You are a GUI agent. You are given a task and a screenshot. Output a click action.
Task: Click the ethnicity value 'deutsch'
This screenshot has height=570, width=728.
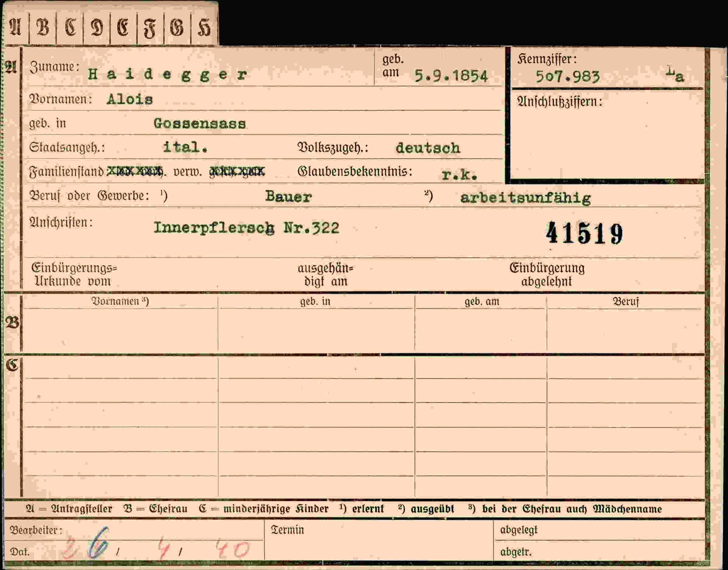[x=428, y=148]
